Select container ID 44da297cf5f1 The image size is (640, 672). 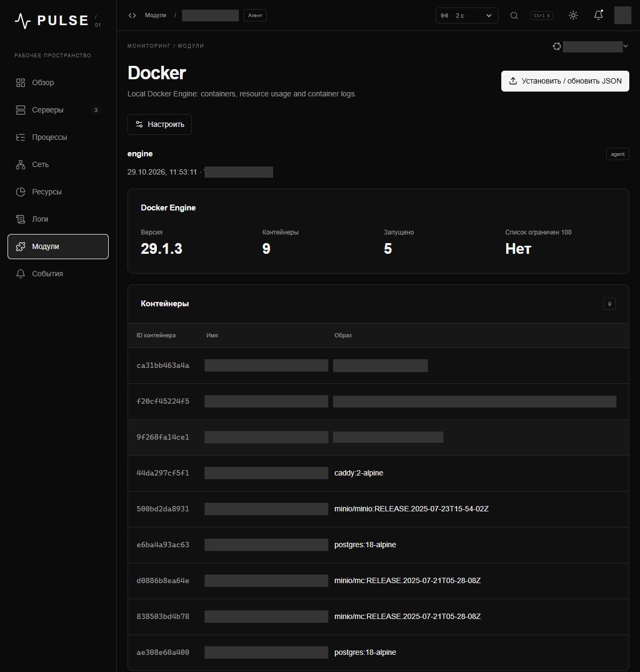163,473
